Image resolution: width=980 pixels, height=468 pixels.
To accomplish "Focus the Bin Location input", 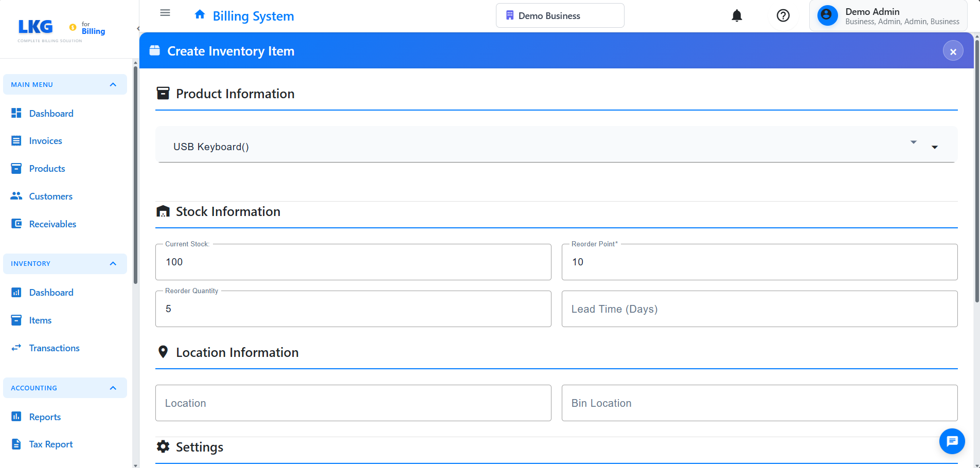I will (x=759, y=403).
